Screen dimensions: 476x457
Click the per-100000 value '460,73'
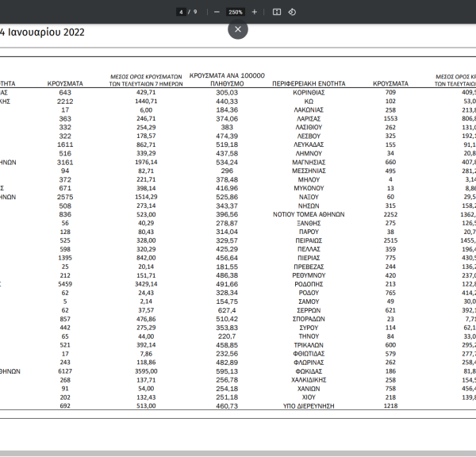coord(227,406)
